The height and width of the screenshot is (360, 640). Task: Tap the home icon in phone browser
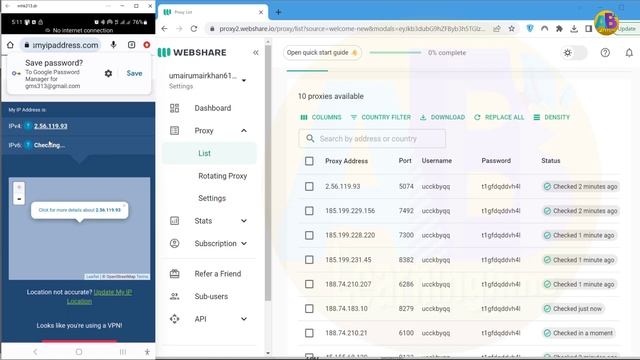(10, 45)
